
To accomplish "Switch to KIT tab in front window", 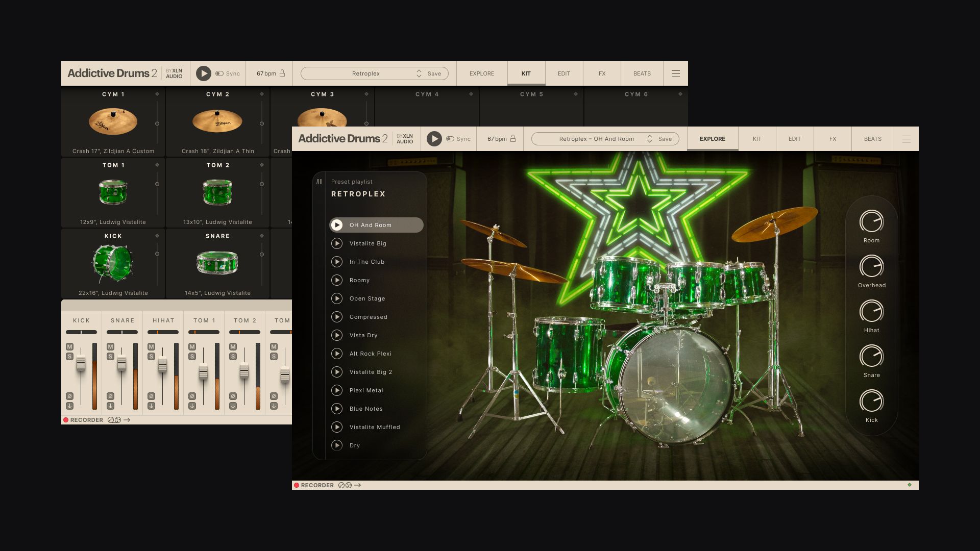I will click(757, 139).
